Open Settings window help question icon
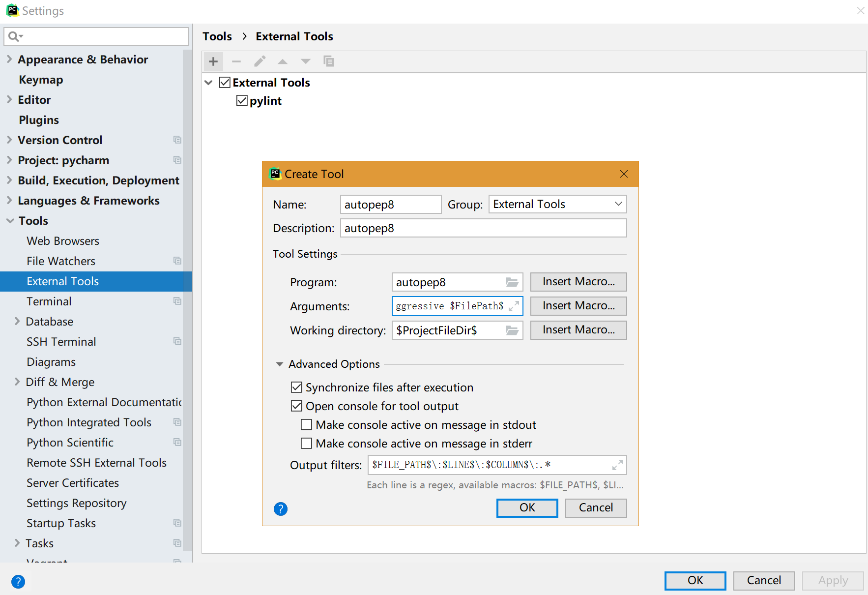Viewport: 868px width, 595px height. (18, 582)
